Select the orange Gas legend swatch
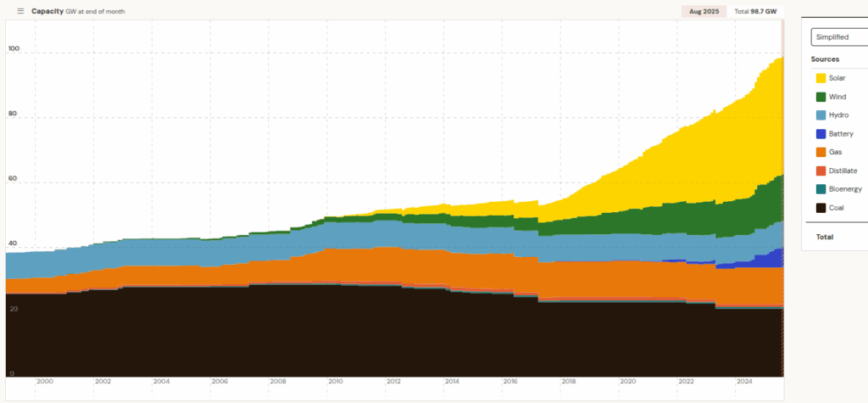This screenshot has height=403, width=868. click(821, 152)
